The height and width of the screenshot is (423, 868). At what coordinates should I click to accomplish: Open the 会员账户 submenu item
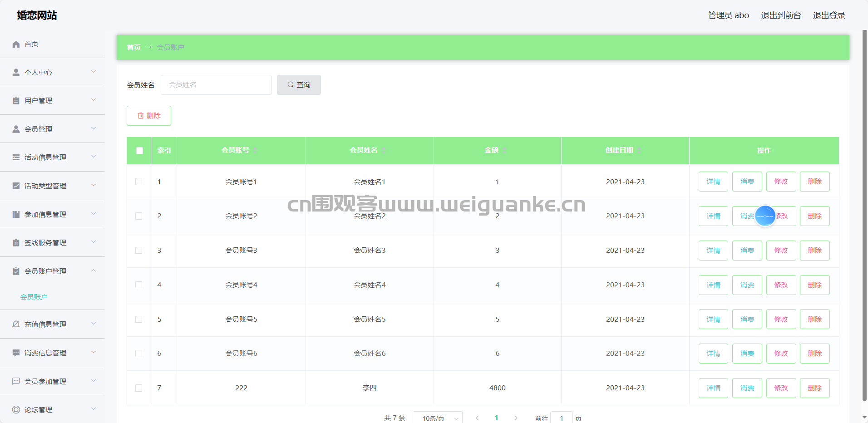pos(34,297)
